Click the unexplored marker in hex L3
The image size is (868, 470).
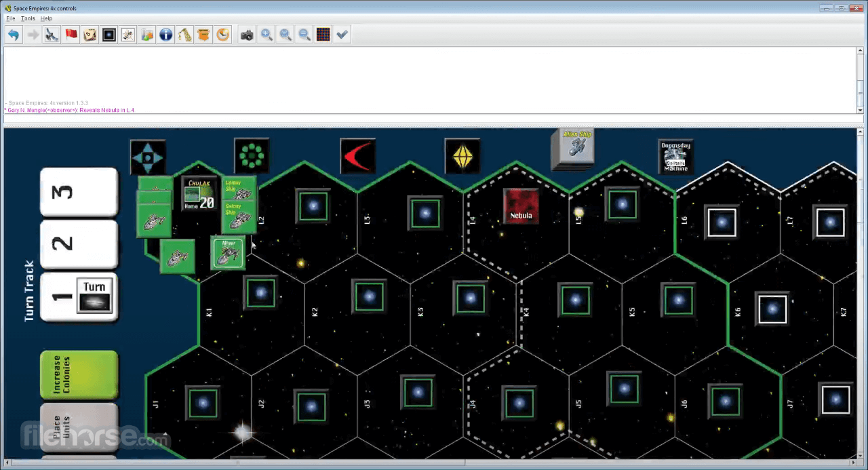(425, 213)
